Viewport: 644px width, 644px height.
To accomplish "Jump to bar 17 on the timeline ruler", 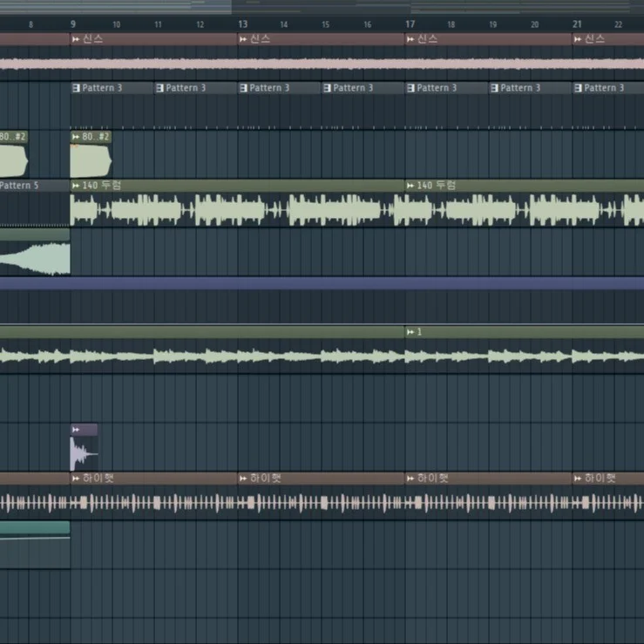I will click(410, 24).
